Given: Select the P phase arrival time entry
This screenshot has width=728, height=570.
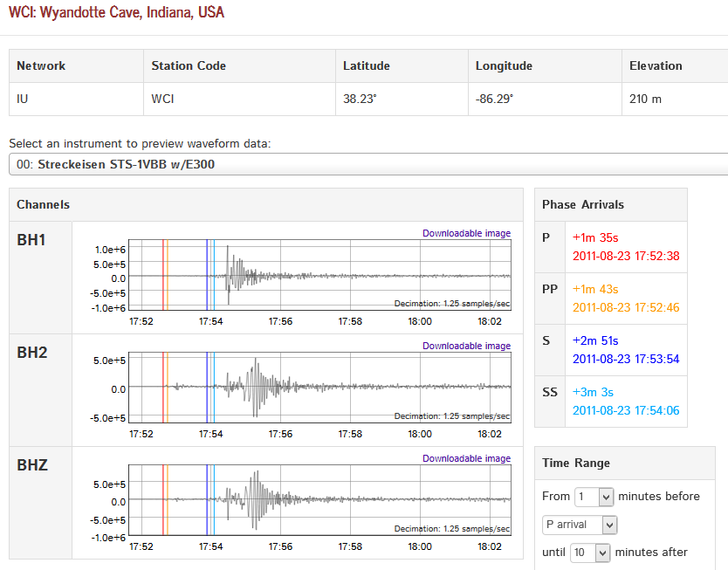Looking at the screenshot, I should [625, 246].
